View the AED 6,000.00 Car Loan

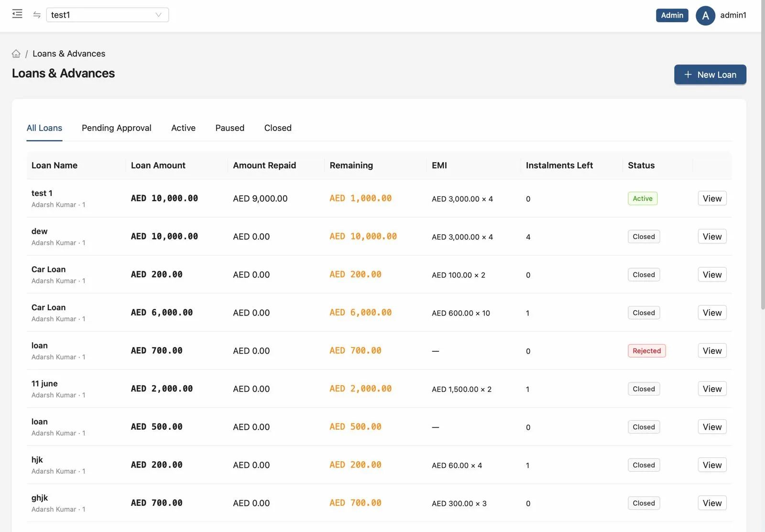pos(712,313)
